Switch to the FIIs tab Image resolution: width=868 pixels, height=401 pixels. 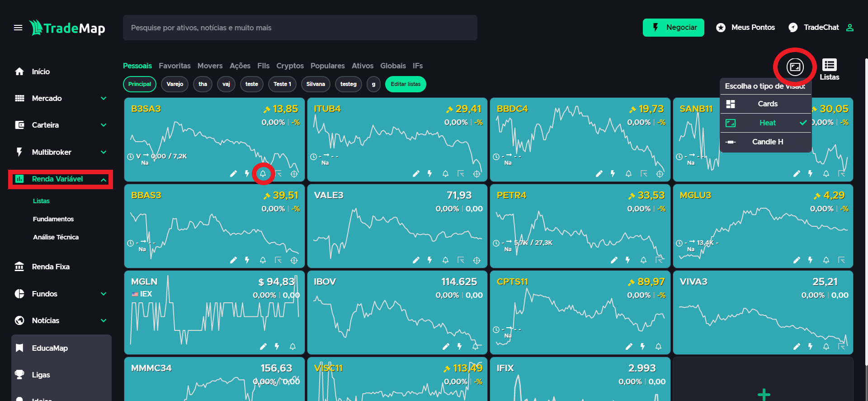263,66
